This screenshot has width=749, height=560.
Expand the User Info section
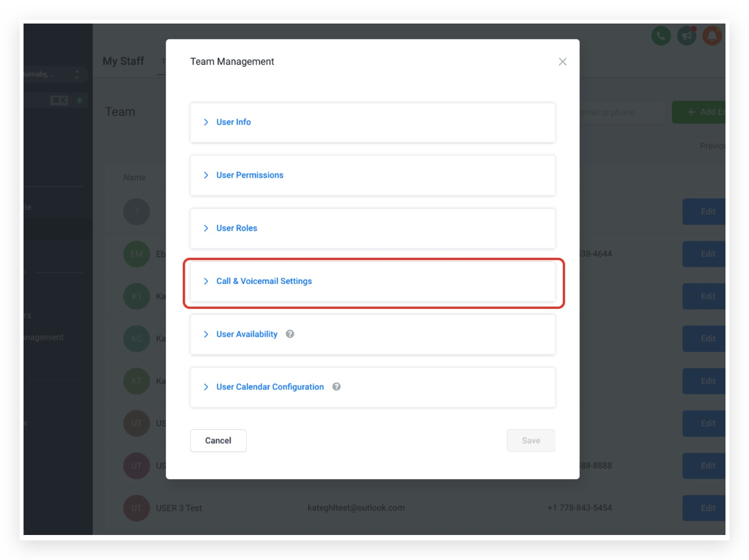pyautogui.click(x=373, y=123)
